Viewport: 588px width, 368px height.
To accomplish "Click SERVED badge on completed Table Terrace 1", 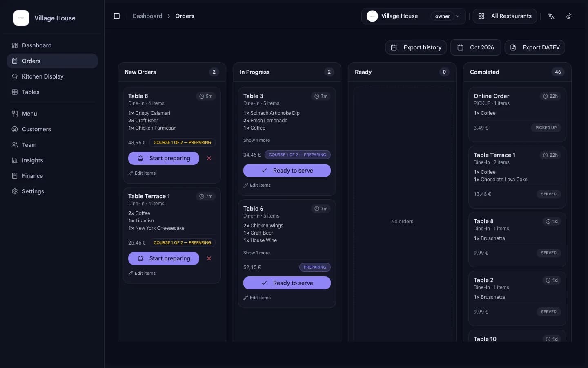I will click(548, 194).
